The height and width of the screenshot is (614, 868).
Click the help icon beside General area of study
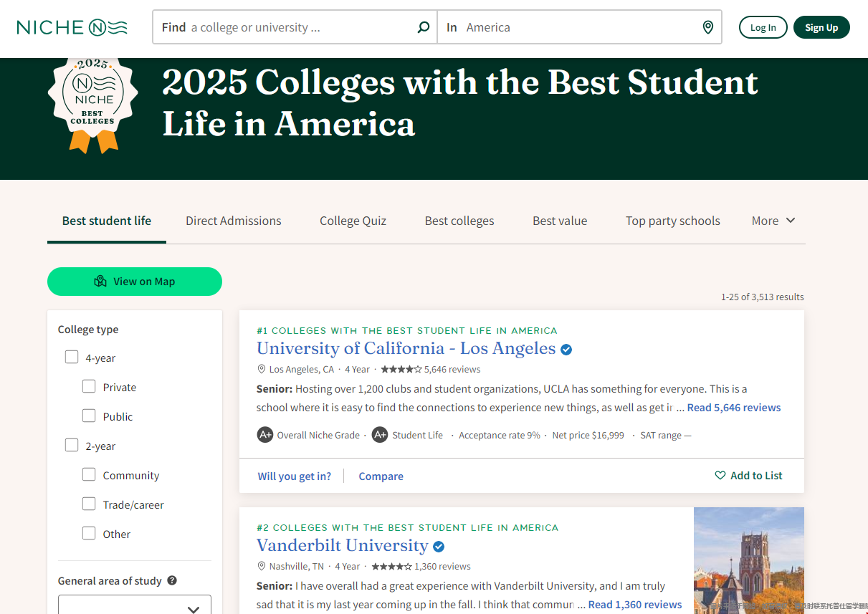click(x=172, y=580)
